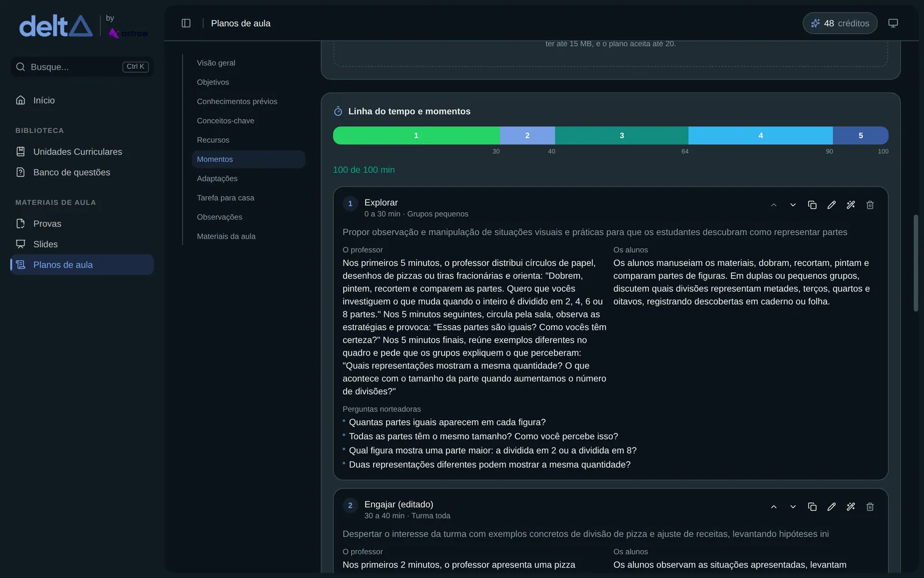Screen dimensions: 924x578
Task: Edit the Explorar moment with pencil
Action: 832,205
